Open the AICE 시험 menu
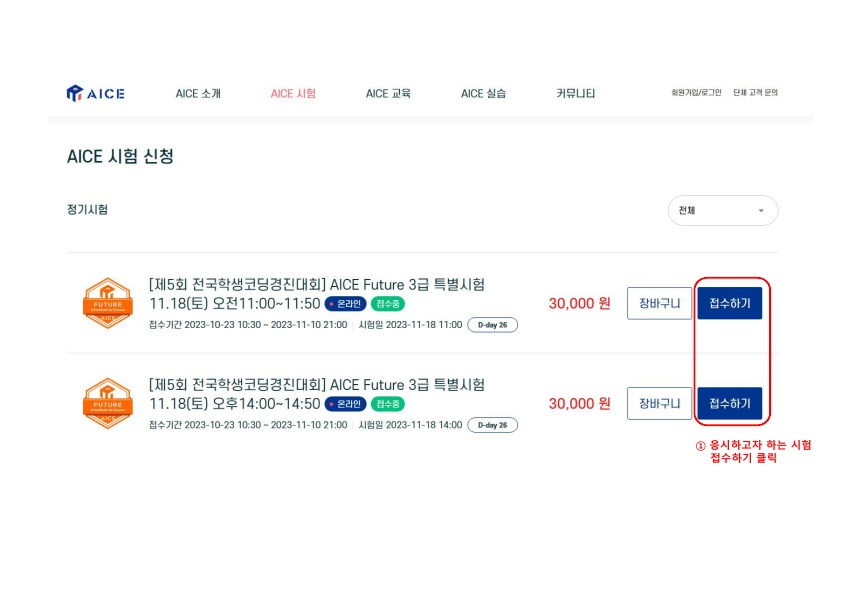Viewport: 842px width, 595px height. [x=293, y=94]
